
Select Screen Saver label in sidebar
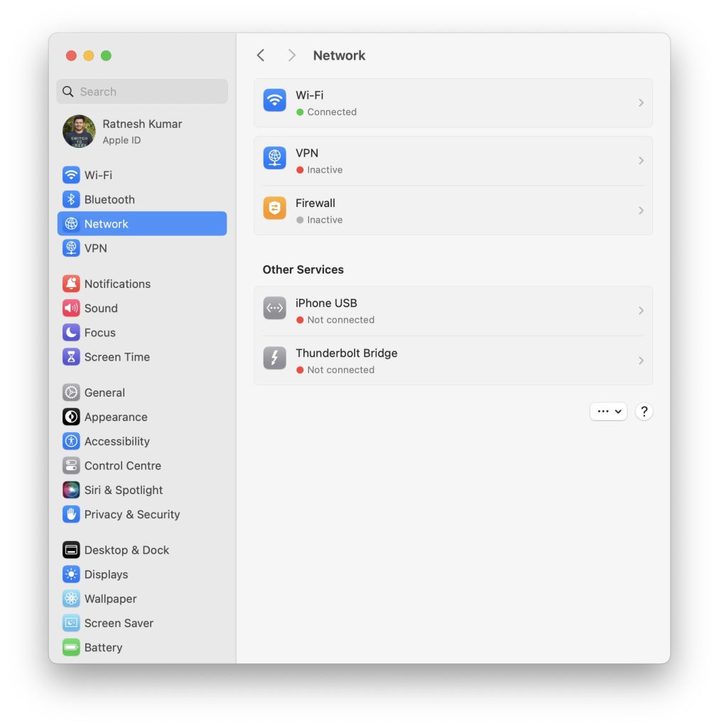[119, 623]
